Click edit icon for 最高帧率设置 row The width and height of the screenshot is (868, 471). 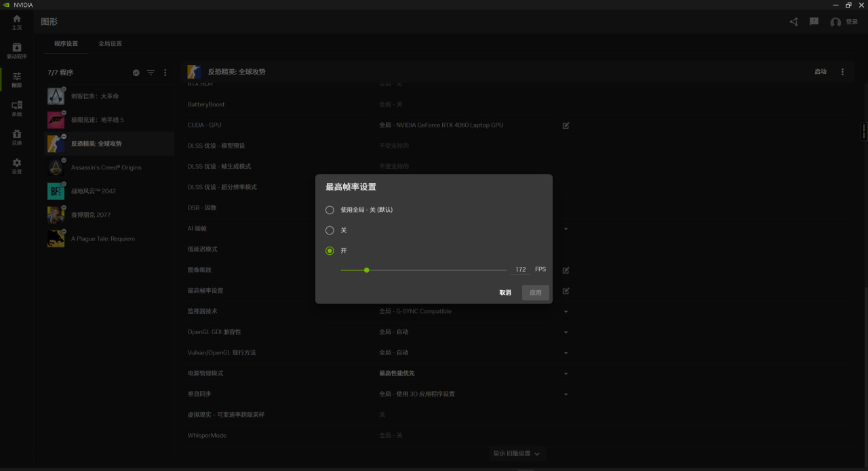566,291
